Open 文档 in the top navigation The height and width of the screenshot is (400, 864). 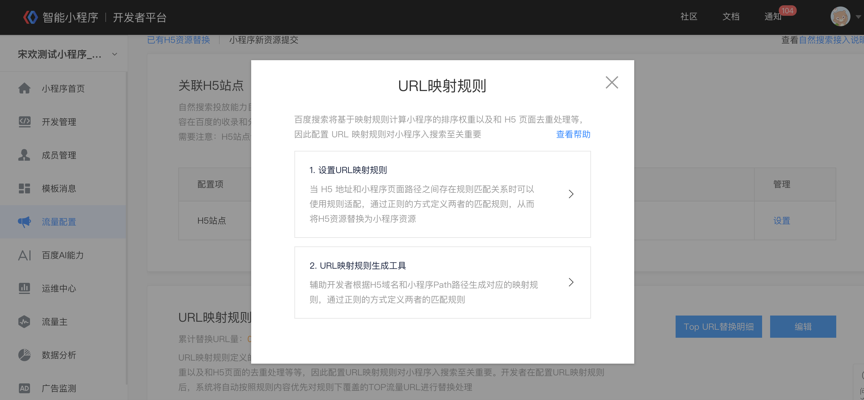(731, 17)
